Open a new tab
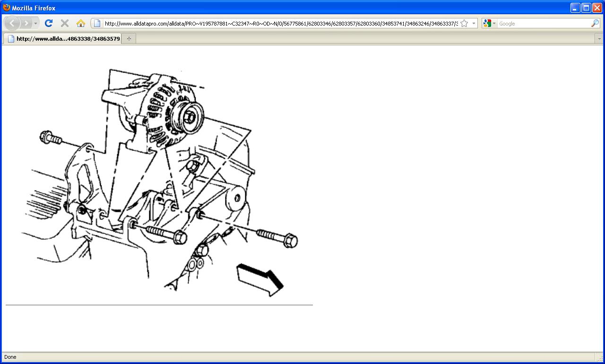This screenshot has height=364, width=605. pyautogui.click(x=129, y=39)
